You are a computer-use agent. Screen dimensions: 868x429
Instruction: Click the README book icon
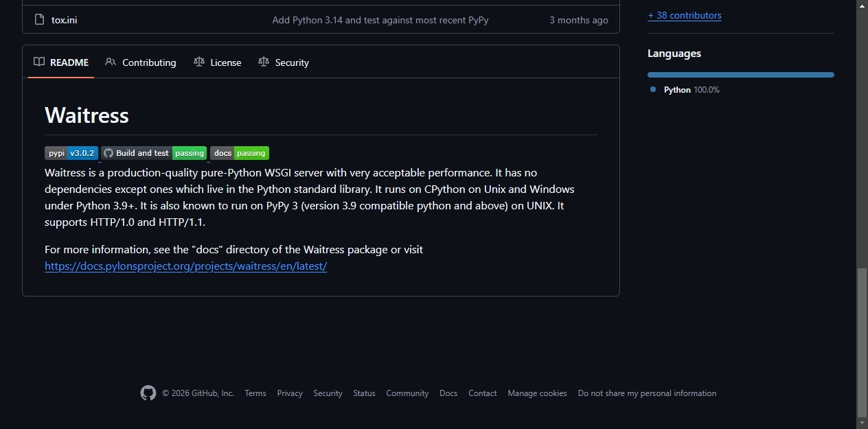pyautogui.click(x=39, y=62)
